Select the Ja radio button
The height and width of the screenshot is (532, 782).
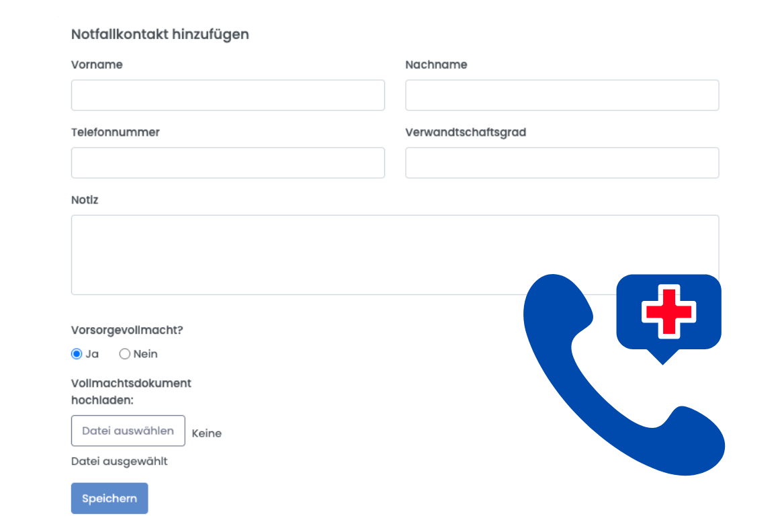(77, 354)
